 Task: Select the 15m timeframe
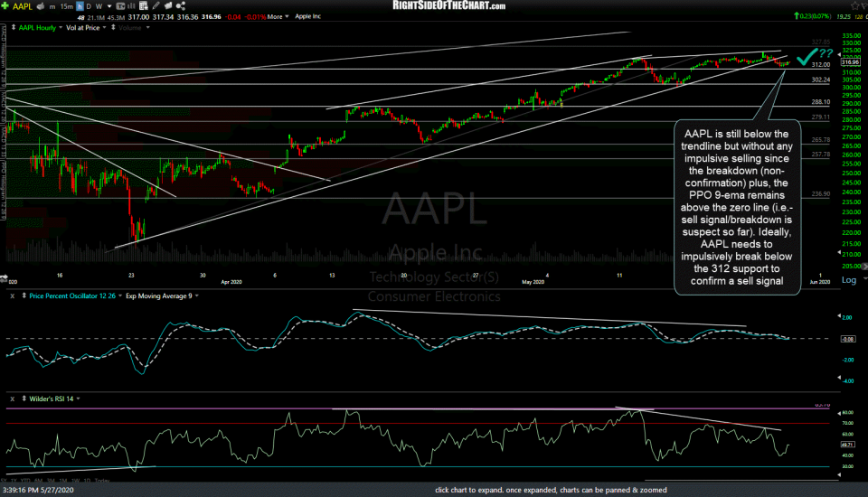coord(66,6)
